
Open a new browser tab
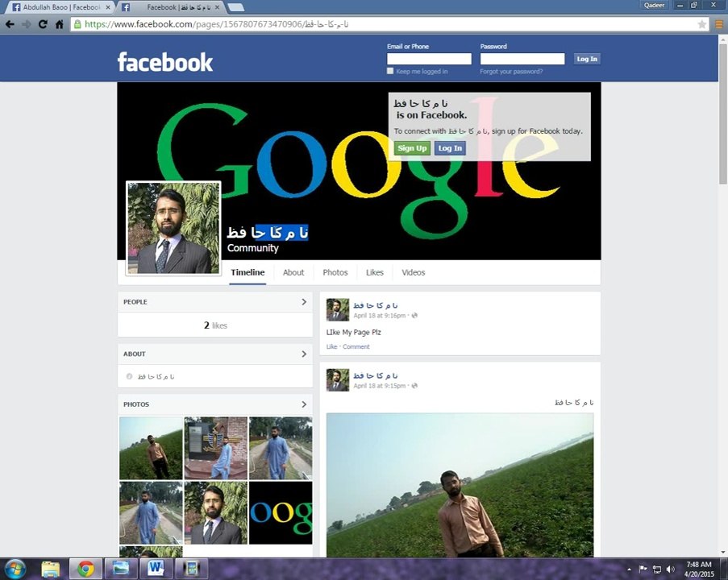236,7
